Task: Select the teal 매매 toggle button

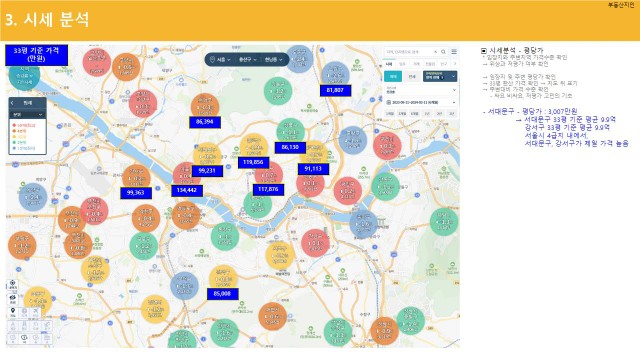Action: [x=393, y=76]
